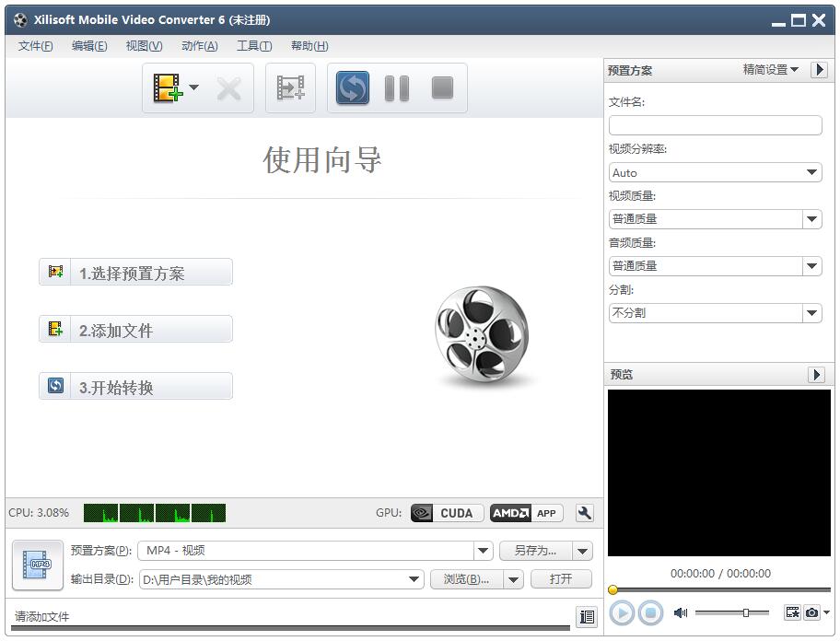Click the 打开 open button
The image size is (840, 641).
point(562,580)
